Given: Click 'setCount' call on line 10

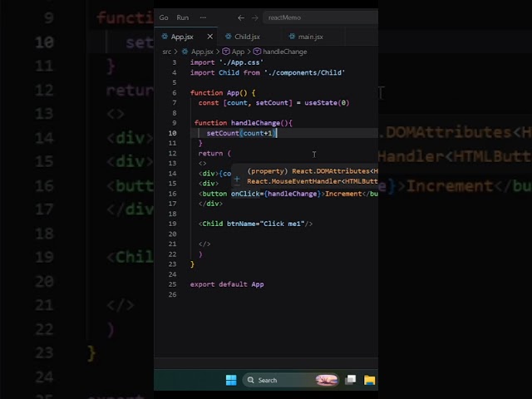Looking at the screenshot, I should (223, 133).
